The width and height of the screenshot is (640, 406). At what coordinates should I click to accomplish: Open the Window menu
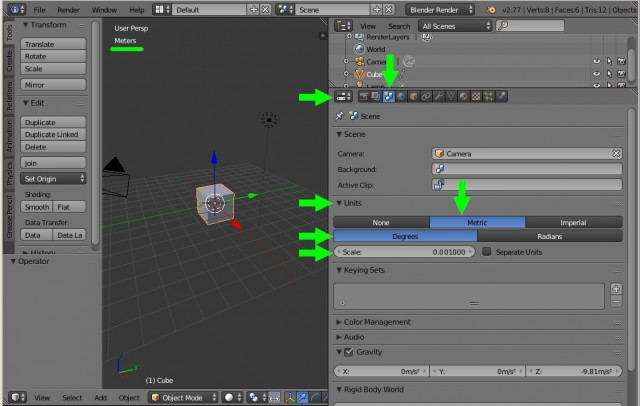[x=104, y=10]
